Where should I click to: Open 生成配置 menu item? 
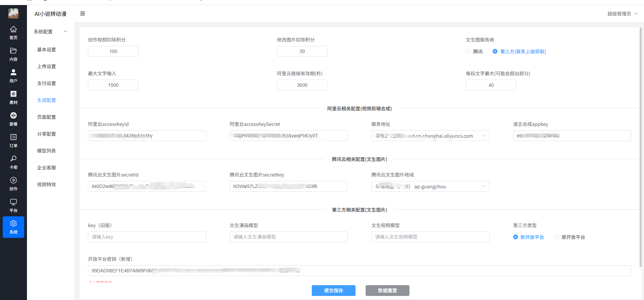(x=47, y=100)
